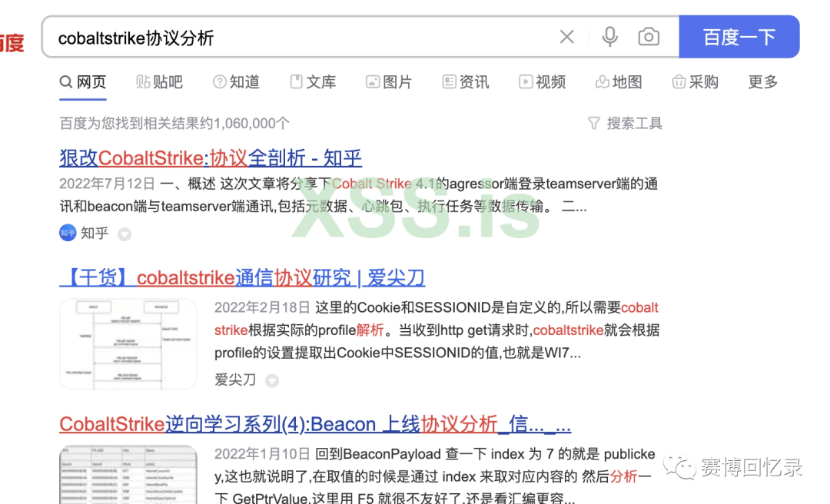The image size is (830, 504).
Task: Open the sequence diagram thumbnail of 爱尖刀 result
Action: [128, 344]
